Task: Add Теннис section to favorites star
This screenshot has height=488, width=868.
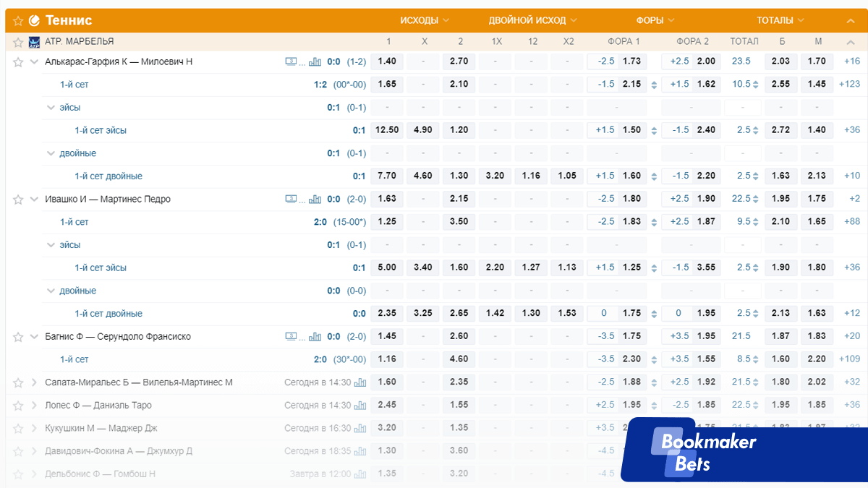Action: [x=18, y=20]
